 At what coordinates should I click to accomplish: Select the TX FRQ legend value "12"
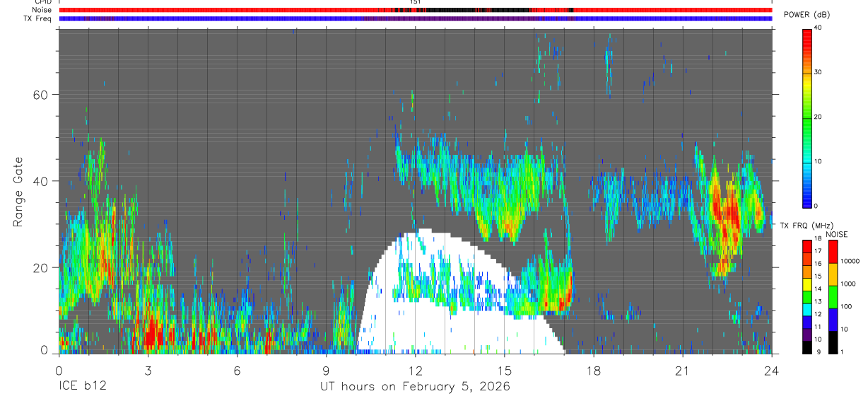(x=818, y=314)
